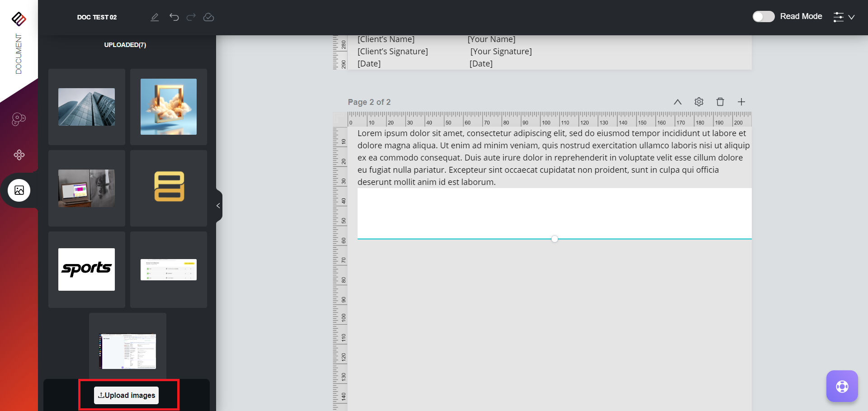Collapse the uploaded images side panel
The height and width of the screenshot is (411, 868).
pos(218,206)
